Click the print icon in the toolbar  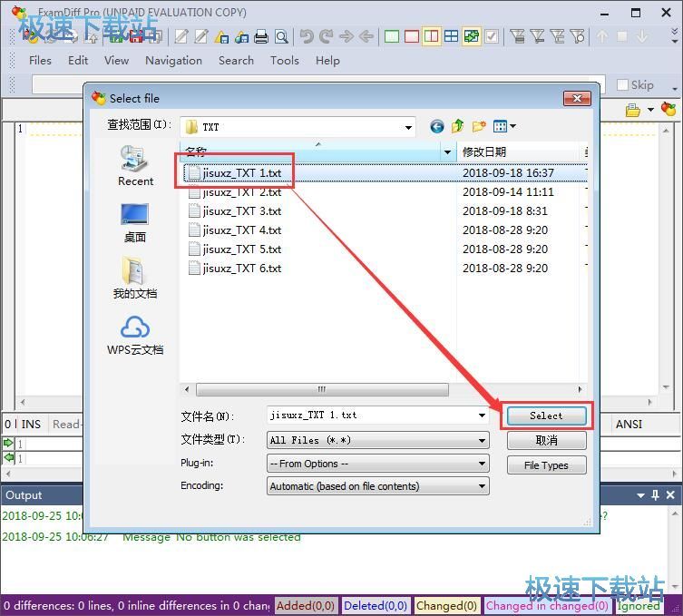(261, 37)
